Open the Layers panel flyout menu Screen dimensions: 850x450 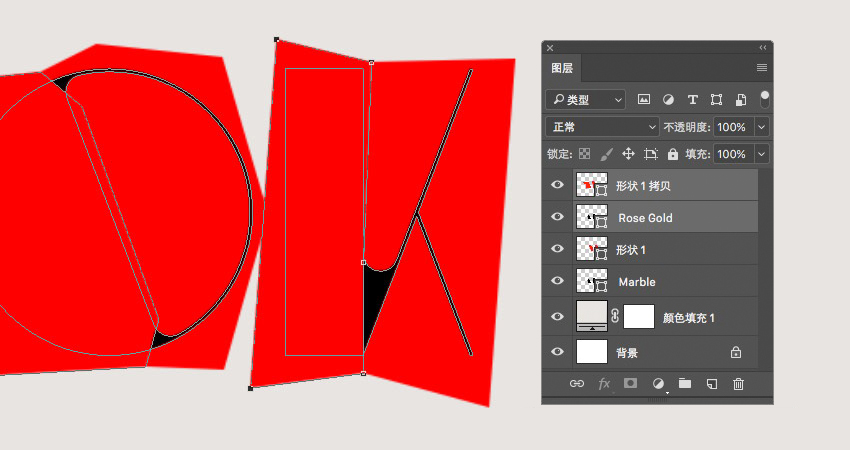coord(762,68)
